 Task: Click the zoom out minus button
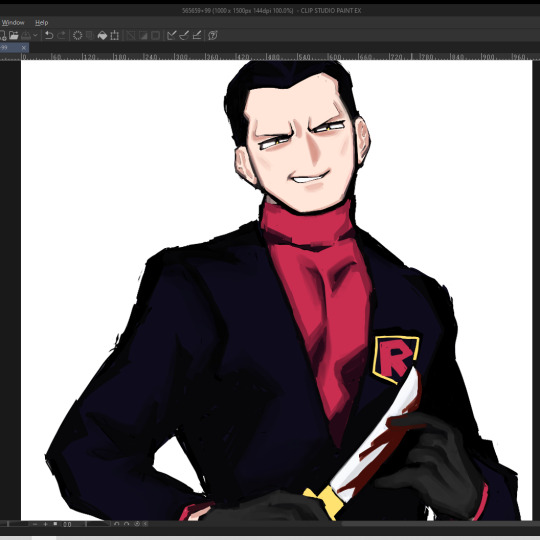35,524
